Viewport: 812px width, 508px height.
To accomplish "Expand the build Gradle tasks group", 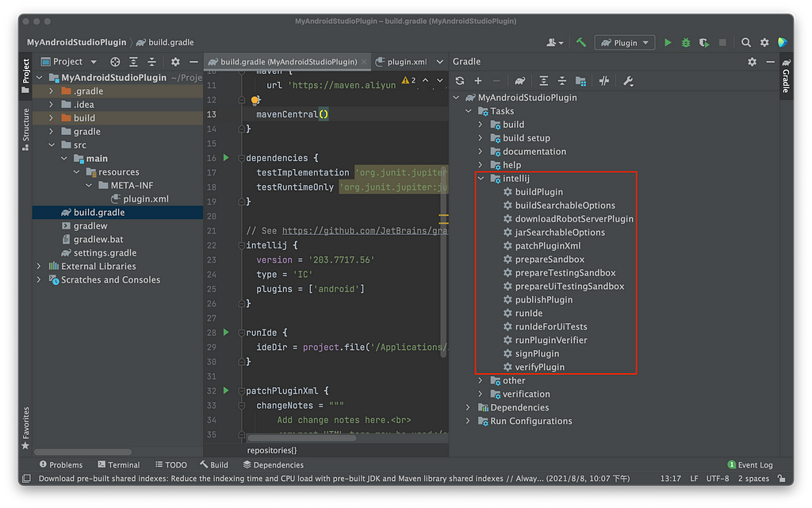I will pos(481,125).
